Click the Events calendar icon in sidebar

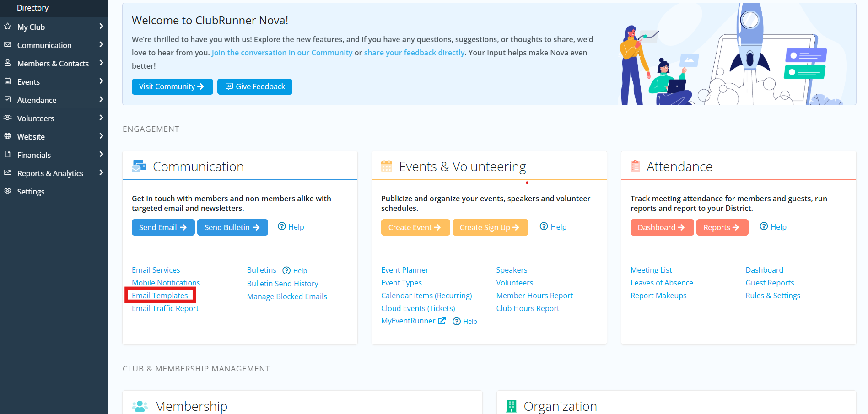tap(8, 81)
